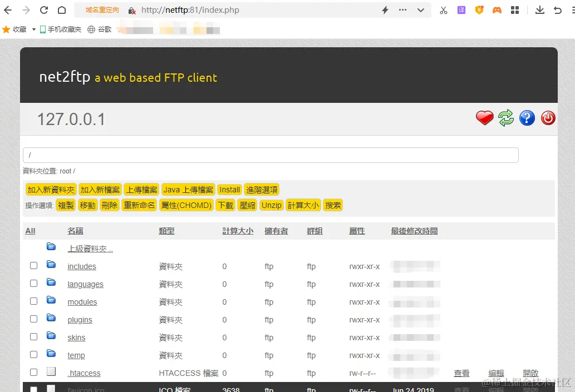Click the directory path input field
Screen dimensions: 575x392
[x=271, y=155]
